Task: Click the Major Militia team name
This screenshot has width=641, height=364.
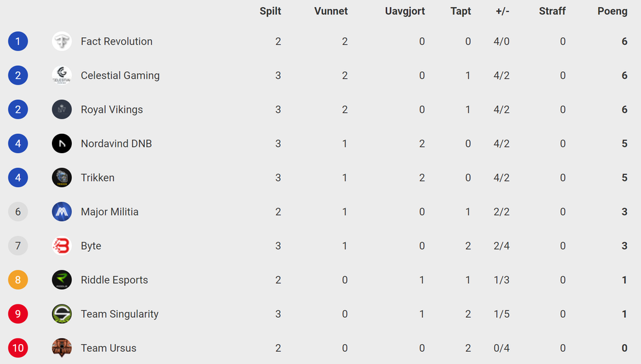Action: tap(110, 212)
